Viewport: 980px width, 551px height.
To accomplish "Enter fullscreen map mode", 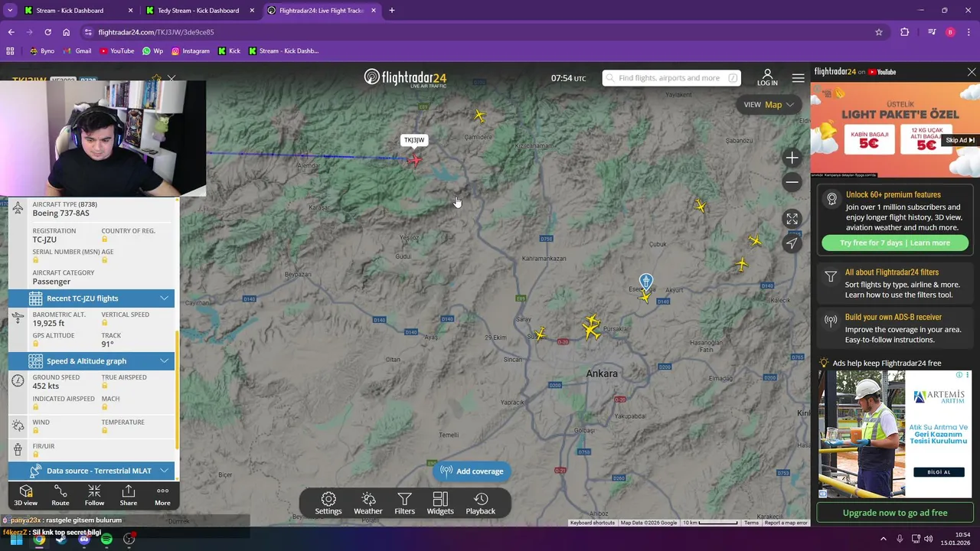I will point(792,219).
